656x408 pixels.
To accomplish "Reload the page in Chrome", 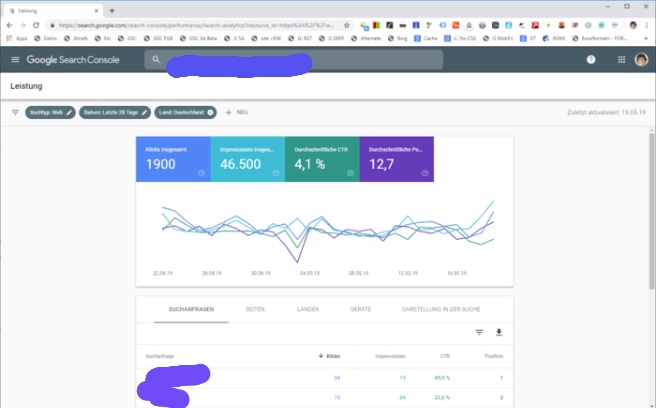I will point(37,24).
